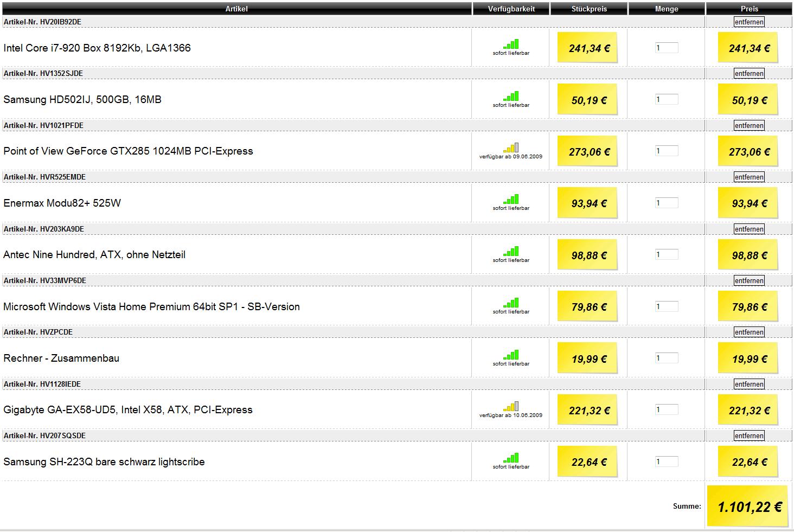
Task: Click availability icon for Rechner - Zusammenbau
Action: 511,355
